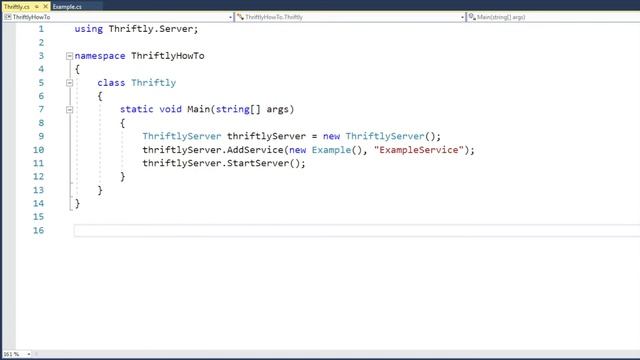Viewport: 640px width, 360px height.
Task: Click the horizontal scrollbar left arrow
Action: (36, 354)
